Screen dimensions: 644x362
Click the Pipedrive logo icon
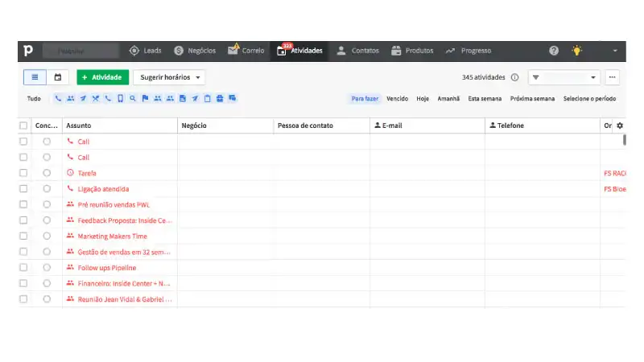[29, 51]
